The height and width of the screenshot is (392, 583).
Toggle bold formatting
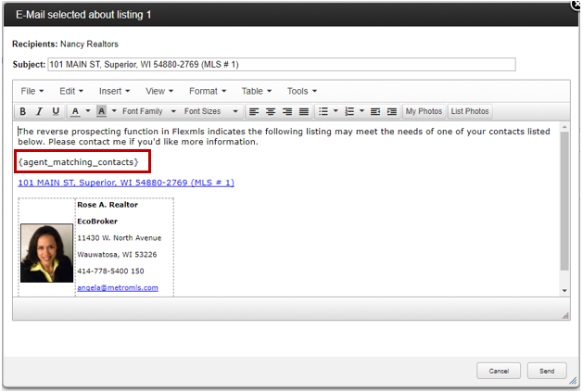click(x=23, y=111)
